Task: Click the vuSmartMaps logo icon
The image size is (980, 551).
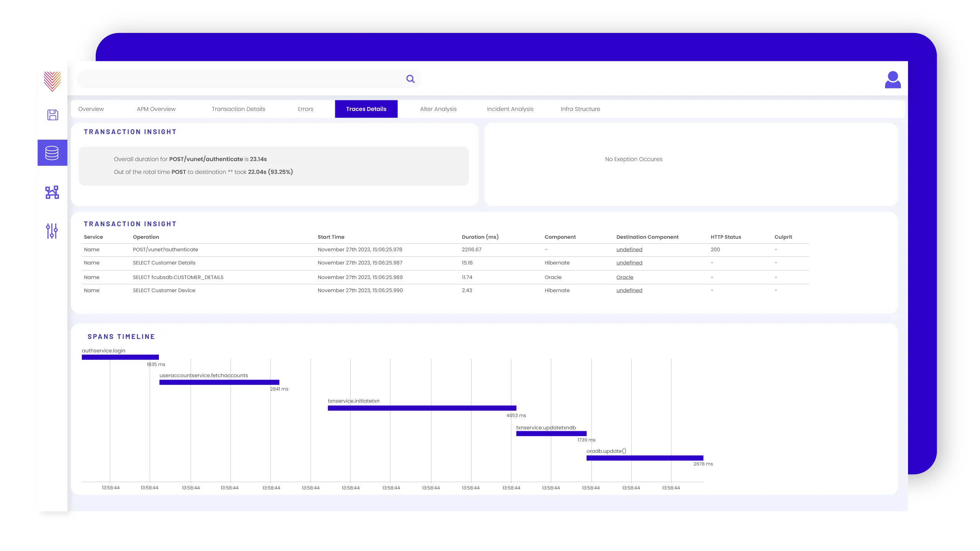Action: (x=52, y=81)
